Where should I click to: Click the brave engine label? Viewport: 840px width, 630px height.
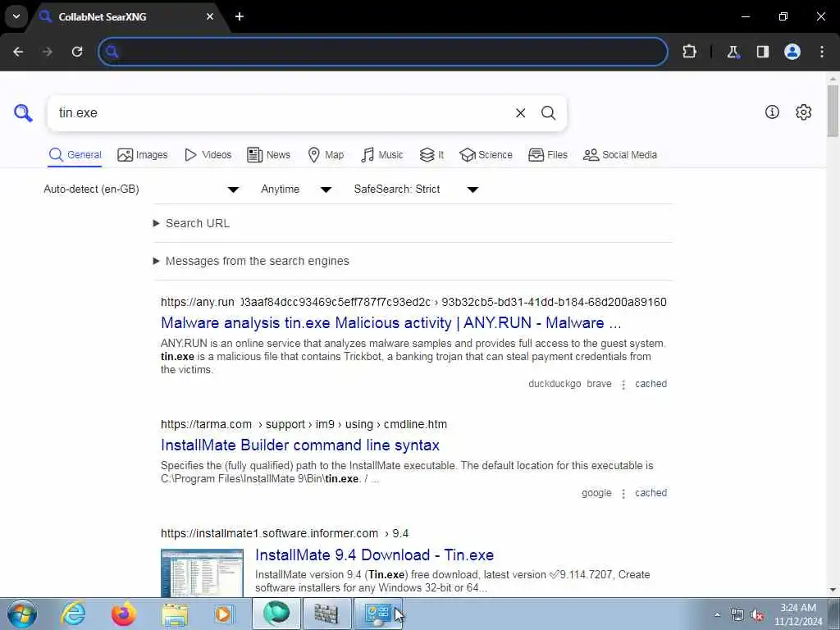(x=599, y=384)
